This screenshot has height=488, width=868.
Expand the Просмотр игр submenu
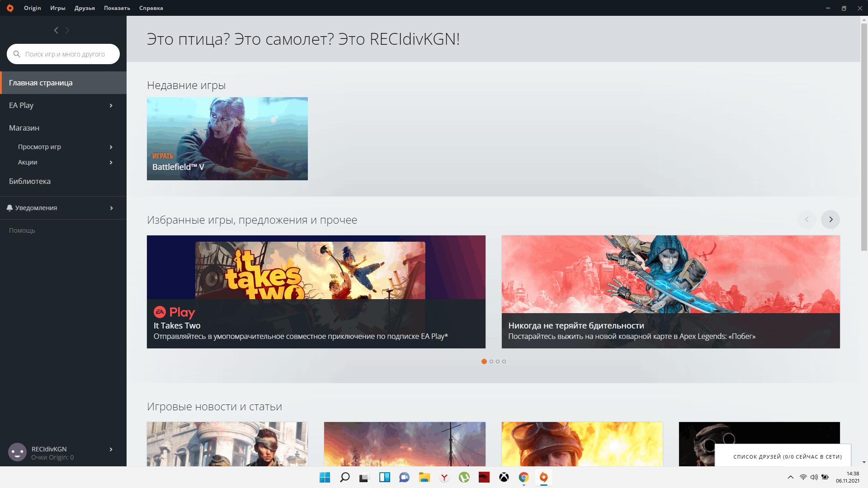click(x=110, y=146)
